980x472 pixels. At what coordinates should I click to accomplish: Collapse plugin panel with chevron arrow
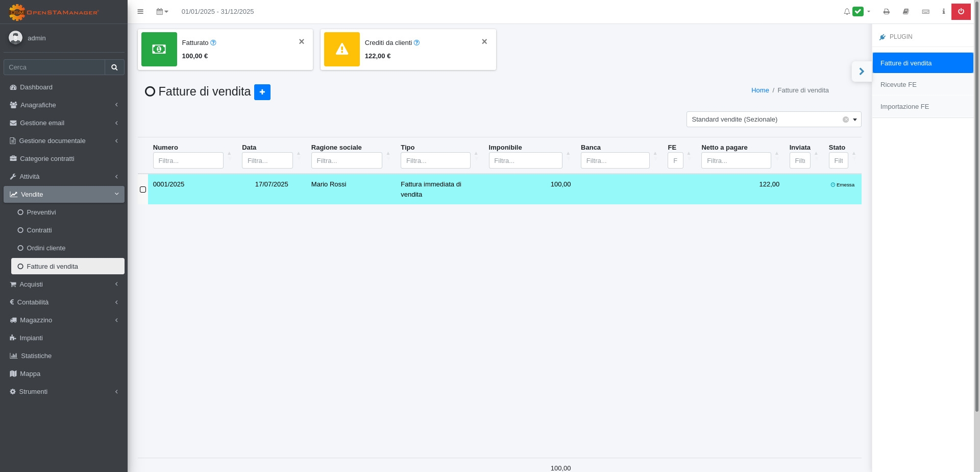[x=862, y=72]
